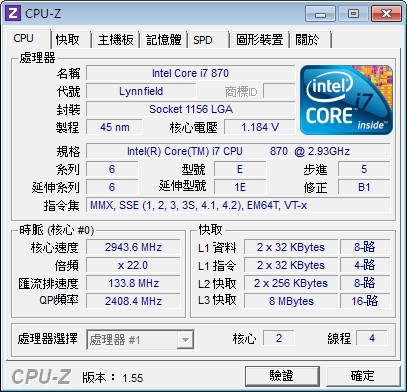Click the empty 商標ID field
407x392 pixels.
(x=279, y=91)
